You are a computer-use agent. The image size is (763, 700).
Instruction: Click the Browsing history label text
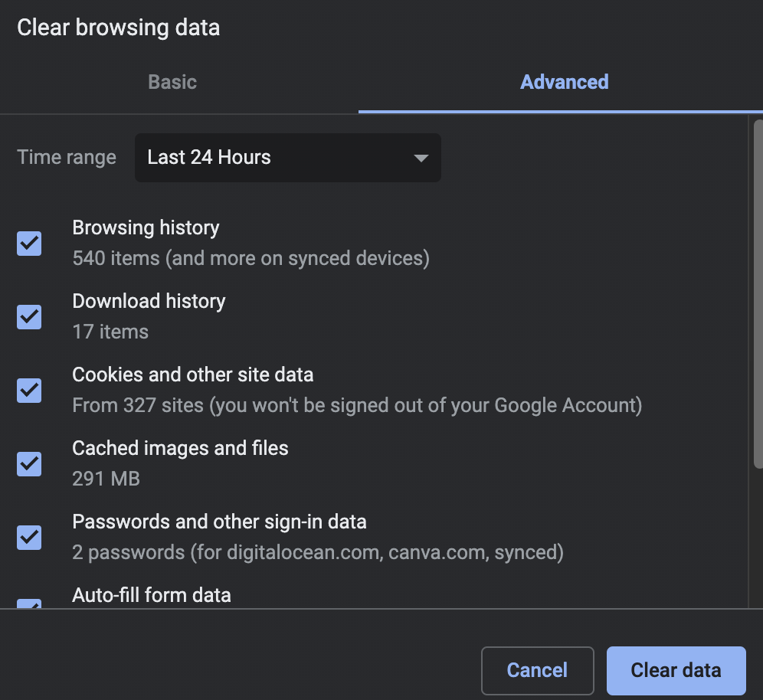tap(146, 227)
